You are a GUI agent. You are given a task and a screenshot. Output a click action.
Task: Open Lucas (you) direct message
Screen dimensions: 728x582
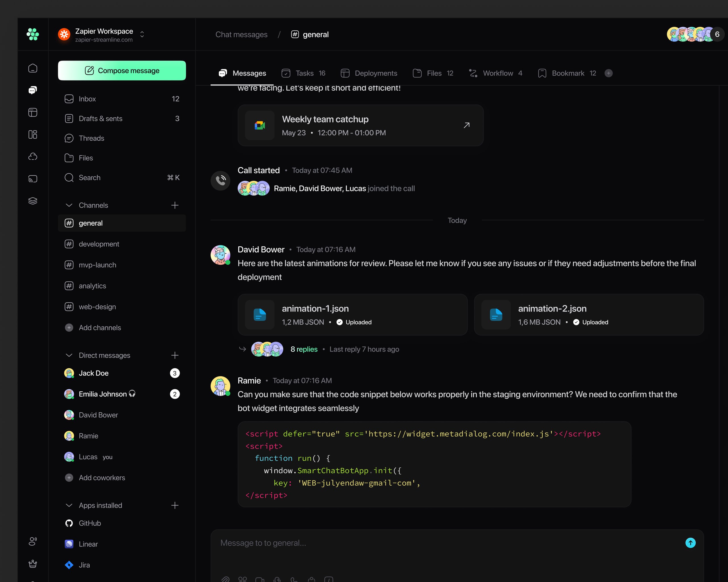(x=122, y=457)
